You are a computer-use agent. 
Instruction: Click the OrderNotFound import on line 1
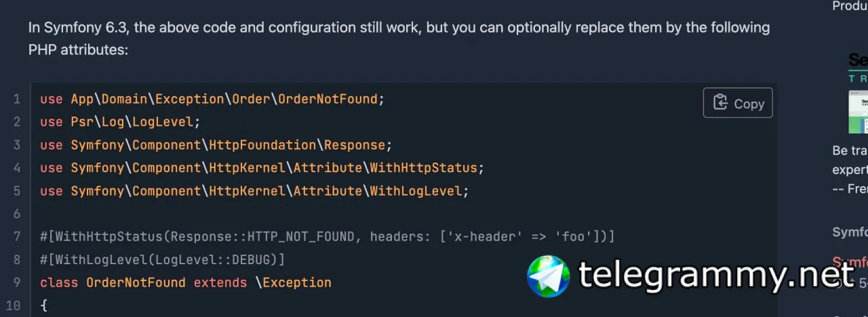(x=328, y=99)
